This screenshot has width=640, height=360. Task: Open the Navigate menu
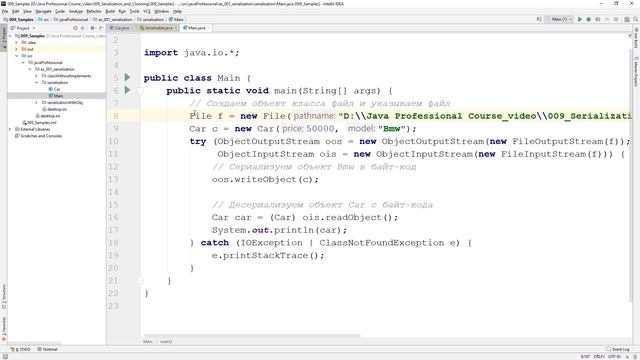coord(43,11)
